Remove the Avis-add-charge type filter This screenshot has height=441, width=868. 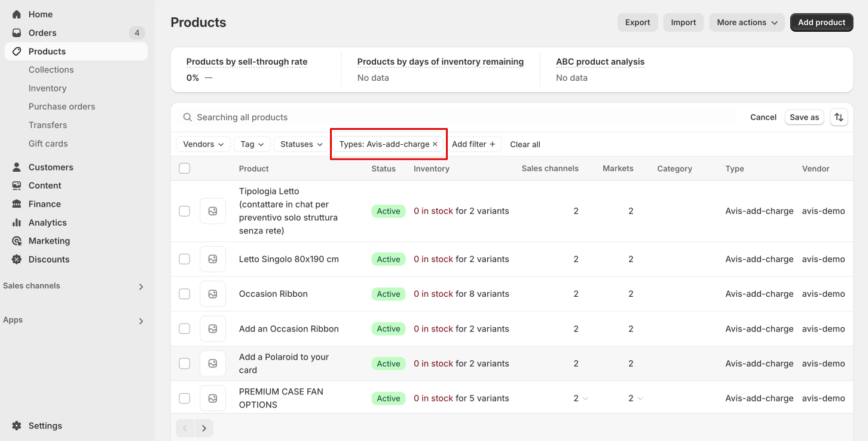coord(435,144)
